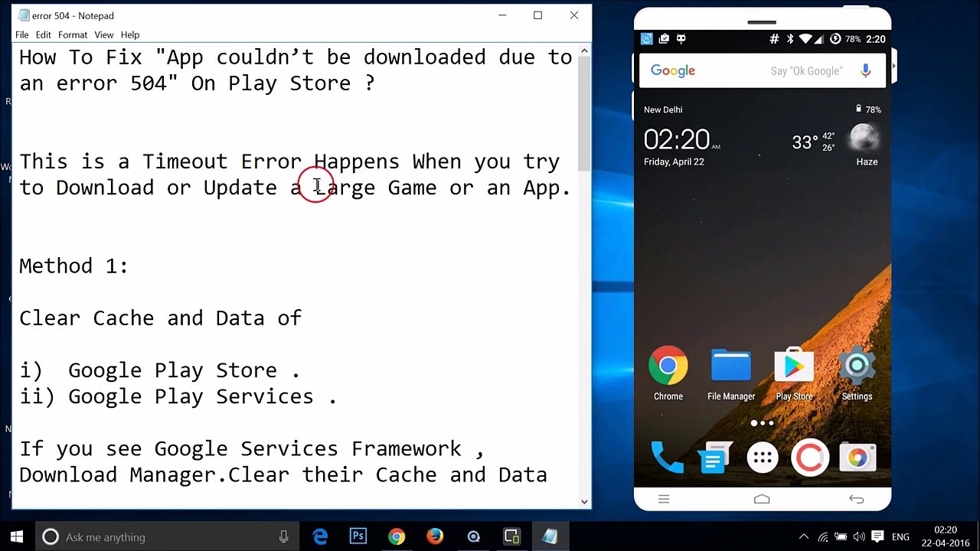Click the Cortana 'Ask me anything' search box
The height and width of the screenshot is (551, 980).
point(165,537)
